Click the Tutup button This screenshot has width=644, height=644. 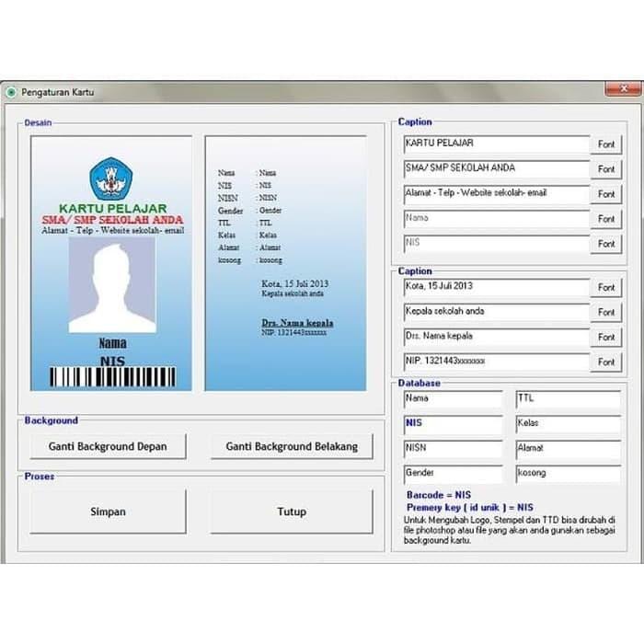coord(292,512)
